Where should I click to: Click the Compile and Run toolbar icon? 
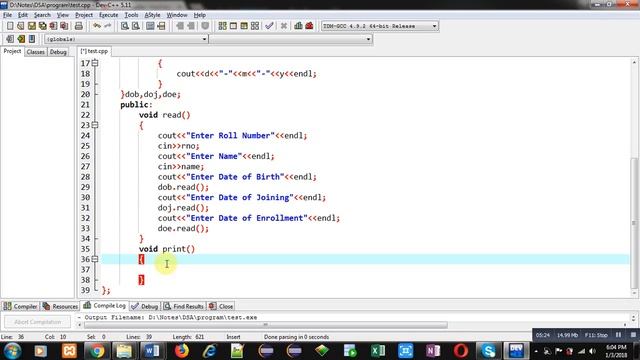244,26
